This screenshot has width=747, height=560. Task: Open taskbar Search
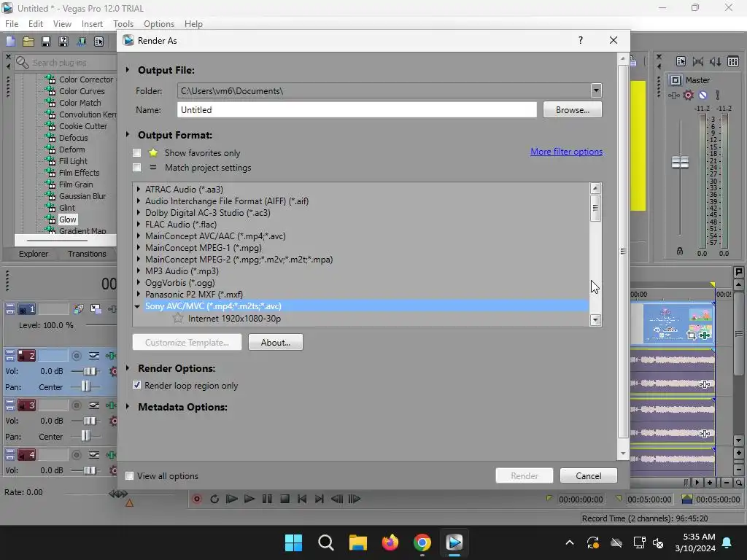point(326,542)
